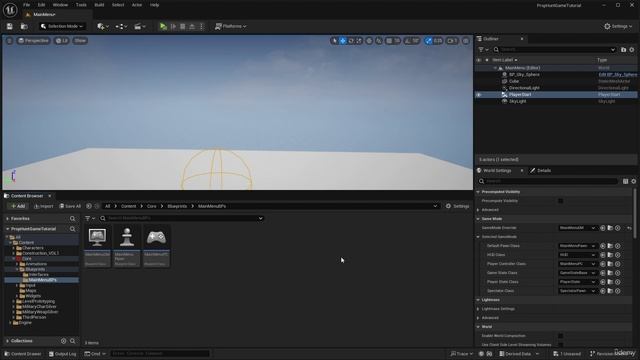This screenshot has width=640, height=360.
Task: Open the editor Settings menu at top-right
Action: coord(618,27)
